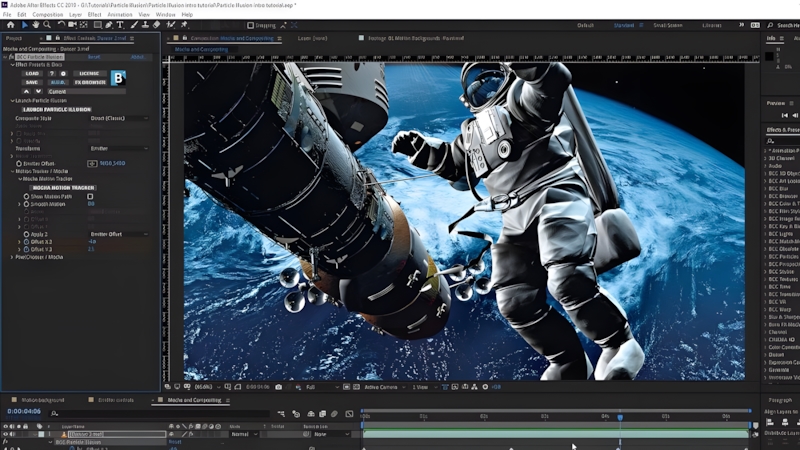This screenshot has height=450, width=800.
Task: Click the Emitter Offset crosshair point picker
Action: (x=92, y=163)
